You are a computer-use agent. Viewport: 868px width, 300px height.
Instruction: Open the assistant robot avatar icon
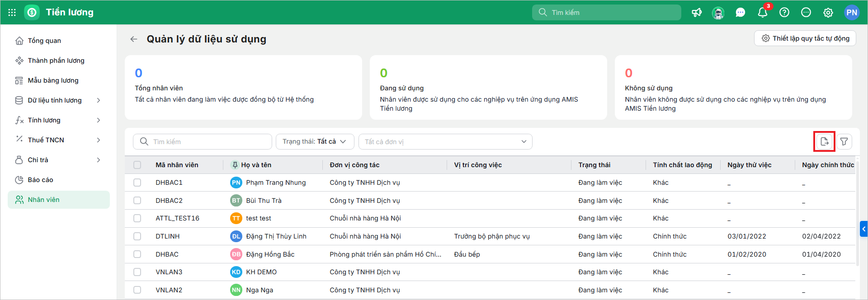pyautogui.click(x=718, y=13)
